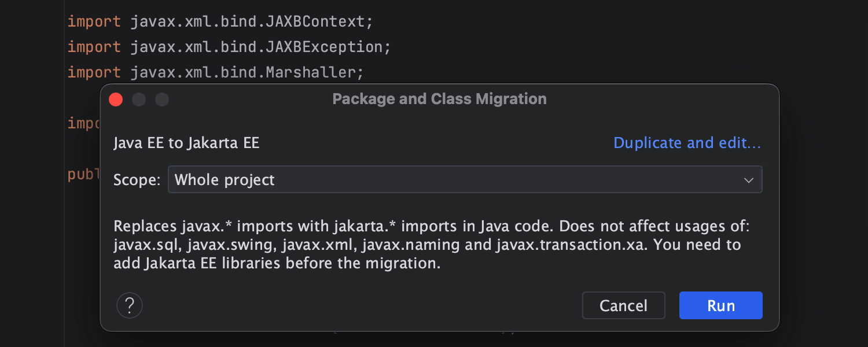Close the Package and Class Migration dialog

116,99
